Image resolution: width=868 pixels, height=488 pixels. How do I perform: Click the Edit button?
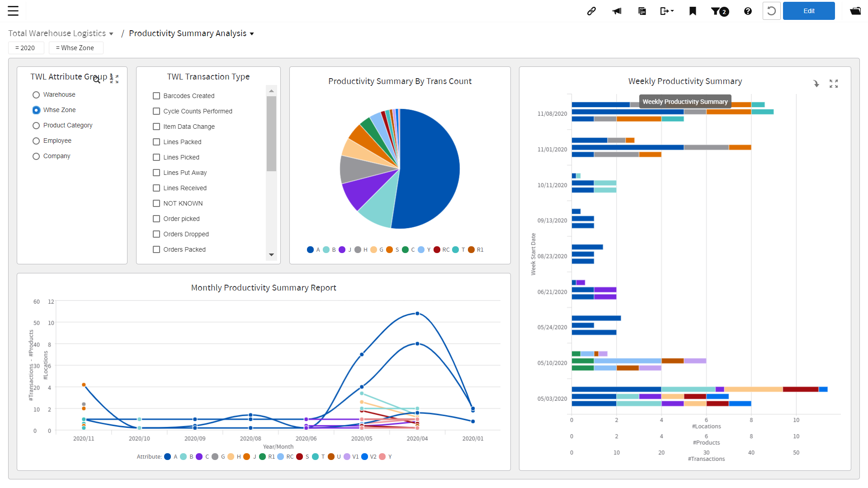point(809,11)
